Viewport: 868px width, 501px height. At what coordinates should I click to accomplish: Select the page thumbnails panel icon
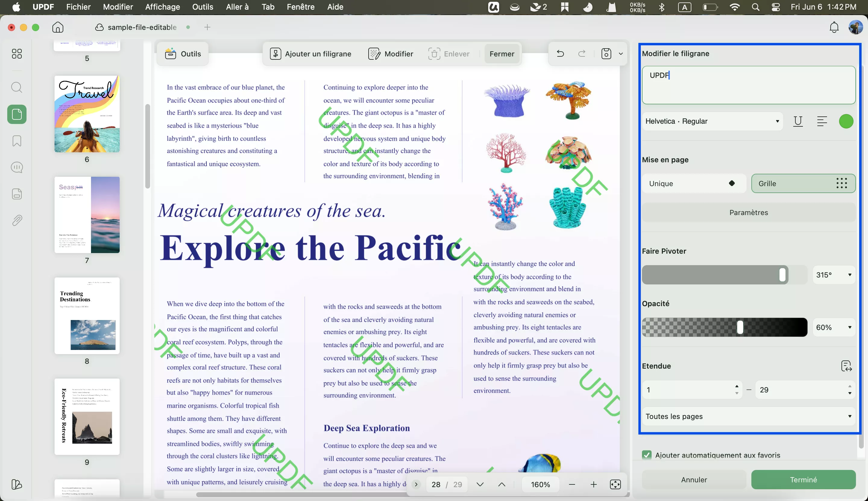(17, 114)
